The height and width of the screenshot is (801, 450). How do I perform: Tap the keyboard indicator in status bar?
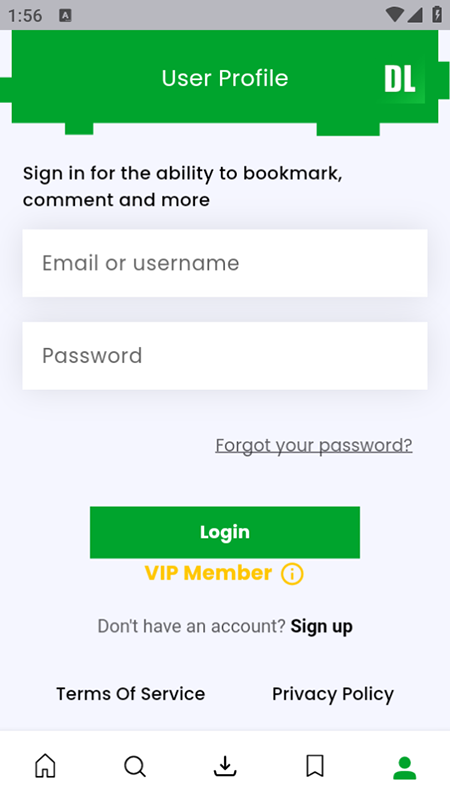65,15
